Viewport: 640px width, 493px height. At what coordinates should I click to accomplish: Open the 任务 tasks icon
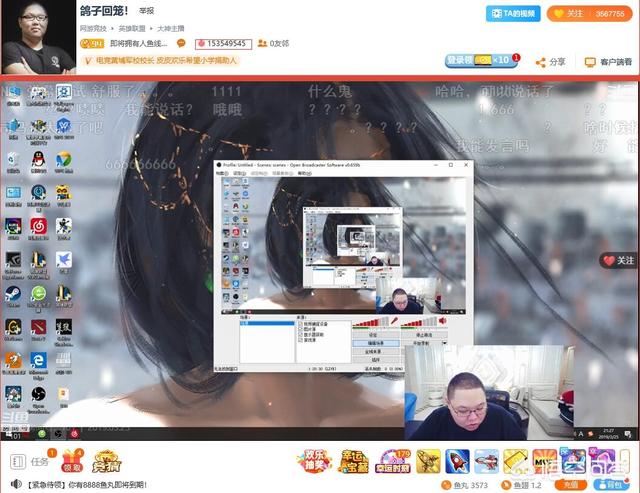[28, 461]
